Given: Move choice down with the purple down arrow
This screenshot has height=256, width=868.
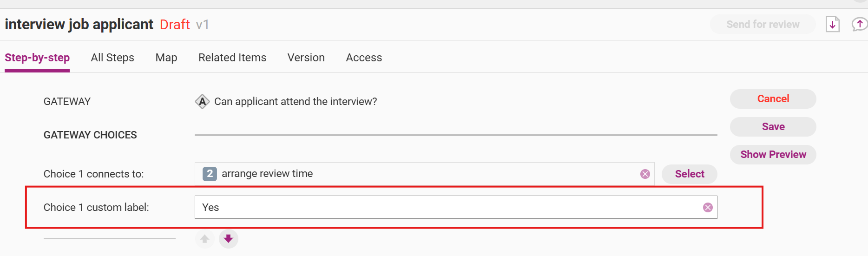Looking at the screenshot, I should tap(228, 239).
